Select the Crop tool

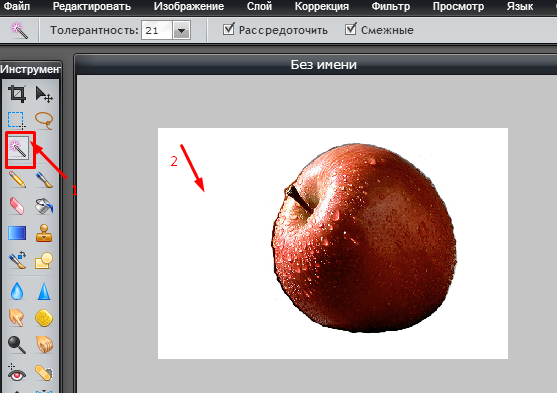pyautogui.click(x=17, y=94)
